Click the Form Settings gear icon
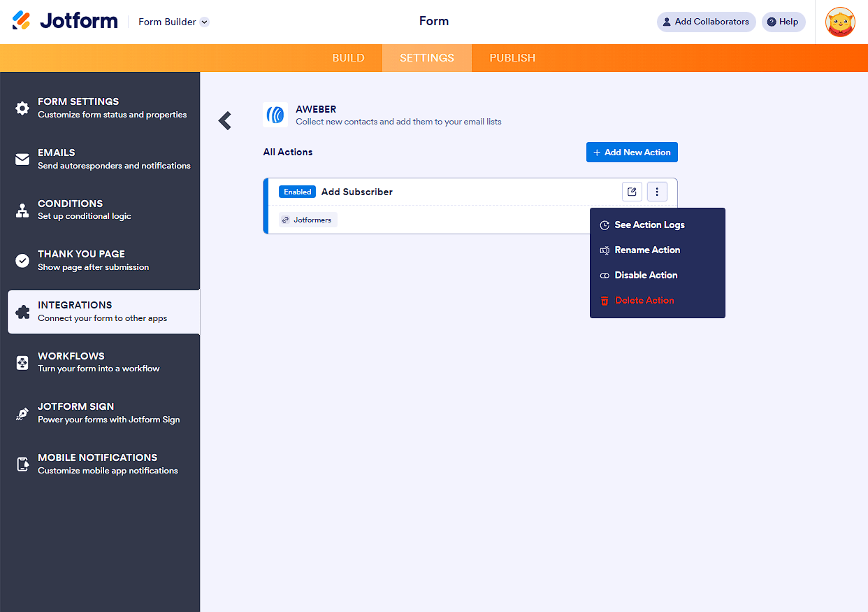 tap(22, 108)
